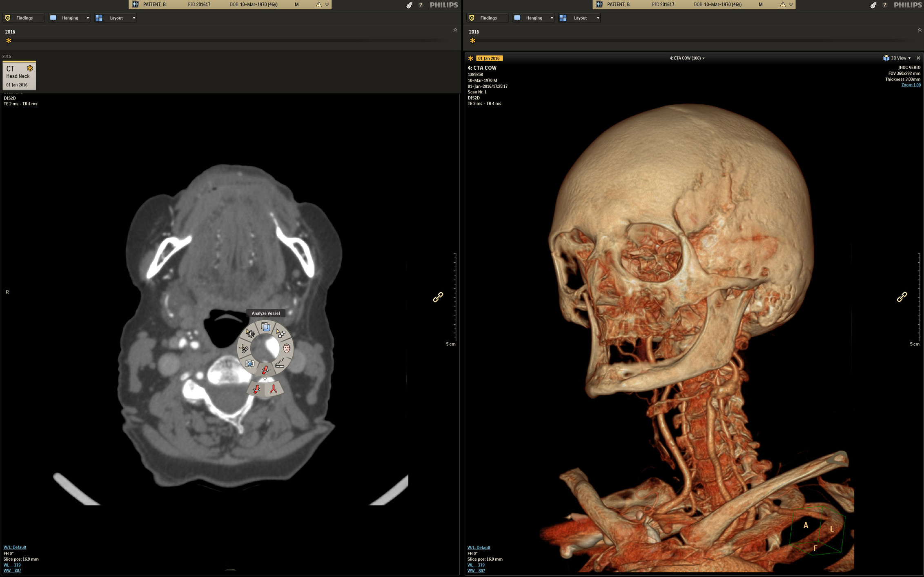Image resolution: width=924 pixels, height=577 pixels.
Task: Toggle the star marker on CT thumbnail
Action: point(30,68)
